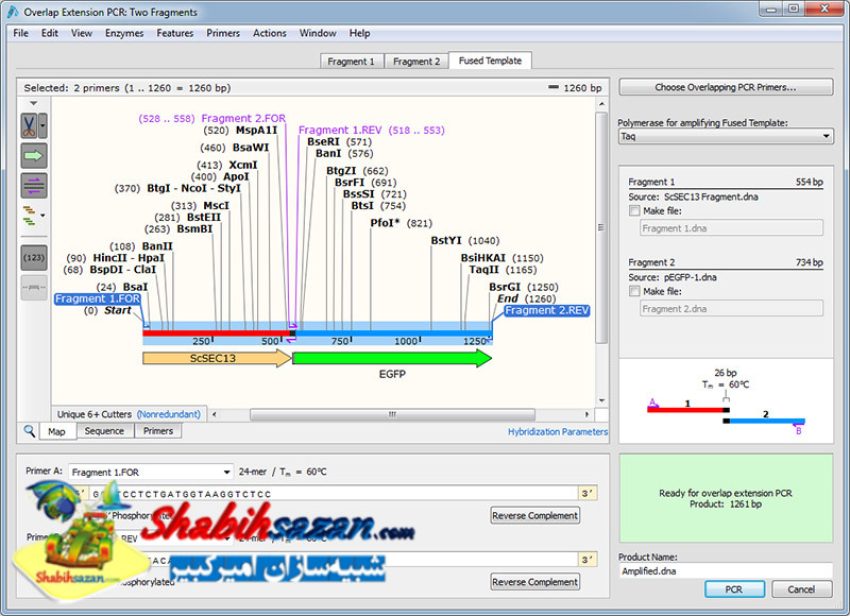
Task: Open the Enzymes menu
Action: (123, 33)
